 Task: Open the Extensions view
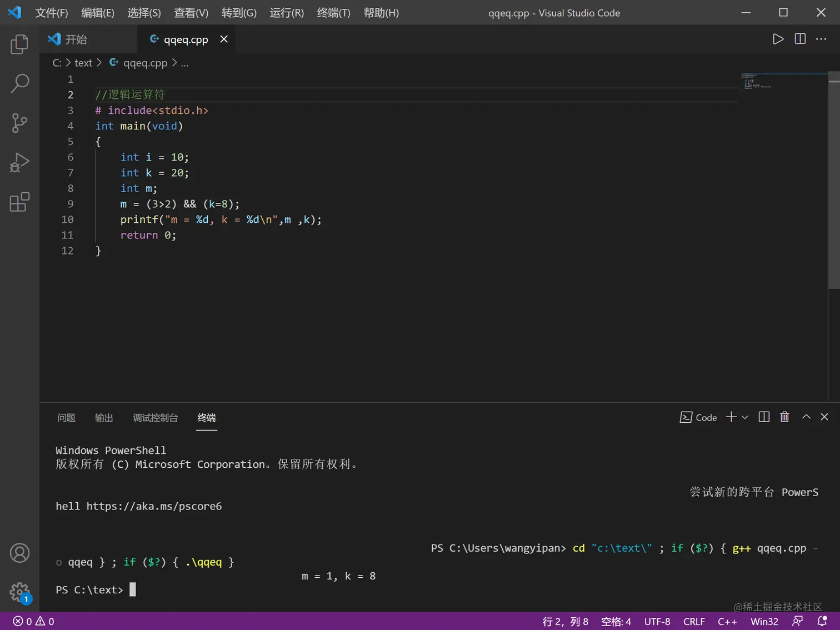[19, 202]
